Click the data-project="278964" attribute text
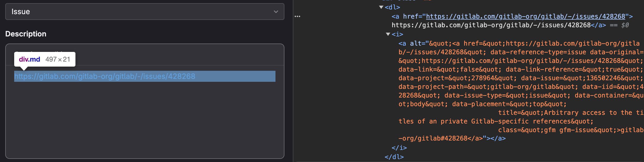This screenshot has height=162, width=644. [457, 78]
